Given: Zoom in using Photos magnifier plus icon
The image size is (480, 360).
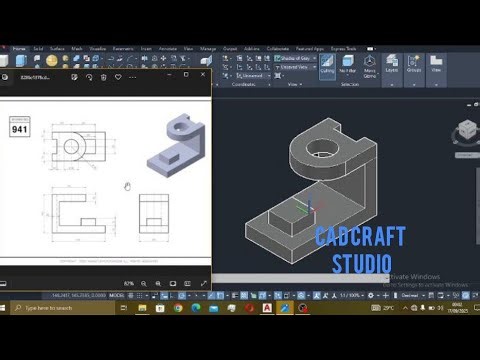Looking at the screenshot, I should [158, 284].
